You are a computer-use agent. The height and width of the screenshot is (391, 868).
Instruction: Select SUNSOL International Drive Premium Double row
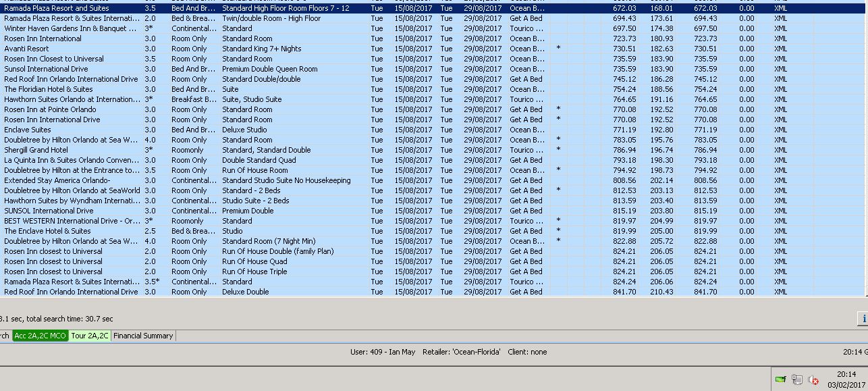[x=432, y=211]
